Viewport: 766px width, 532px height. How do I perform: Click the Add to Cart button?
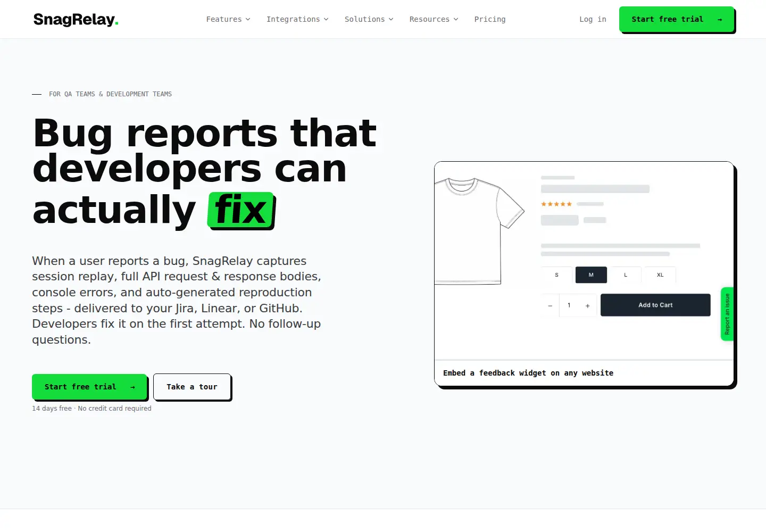[x=655, y=305]
